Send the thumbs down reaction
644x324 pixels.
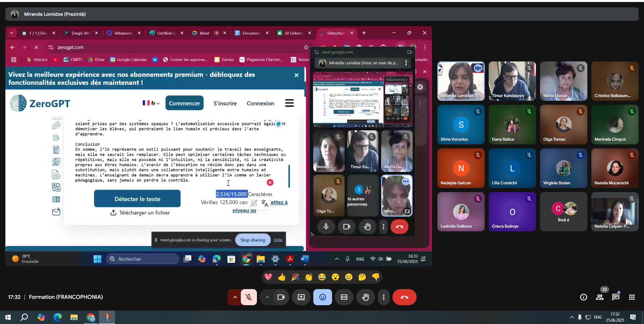376,277
